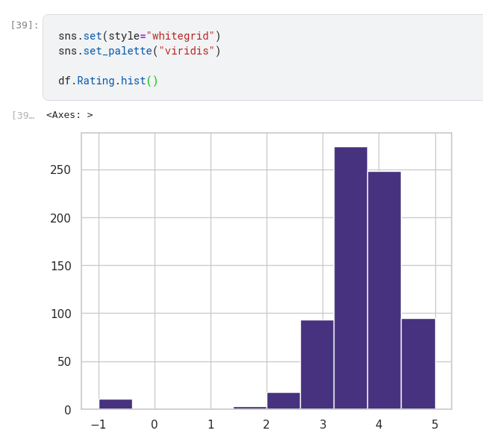Click the tiny bar just left of x-tick 2
This screenshot has width=483, height=448.
click(249, 408)
